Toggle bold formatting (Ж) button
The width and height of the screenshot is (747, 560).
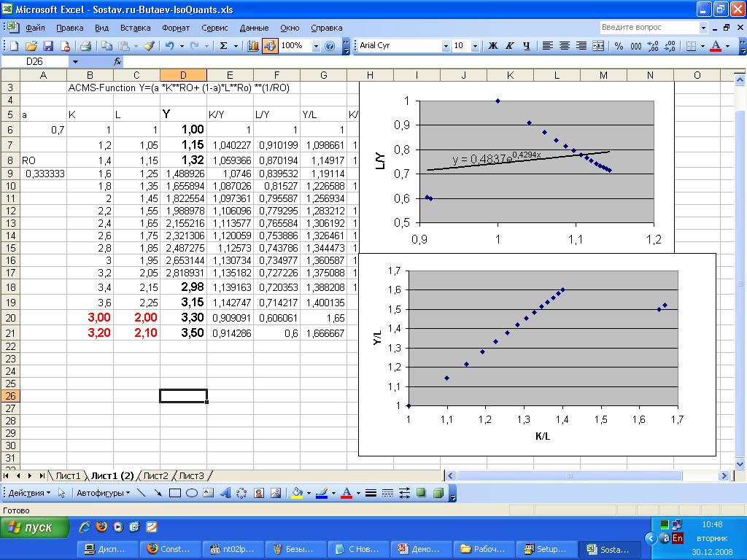click(492, 45)
